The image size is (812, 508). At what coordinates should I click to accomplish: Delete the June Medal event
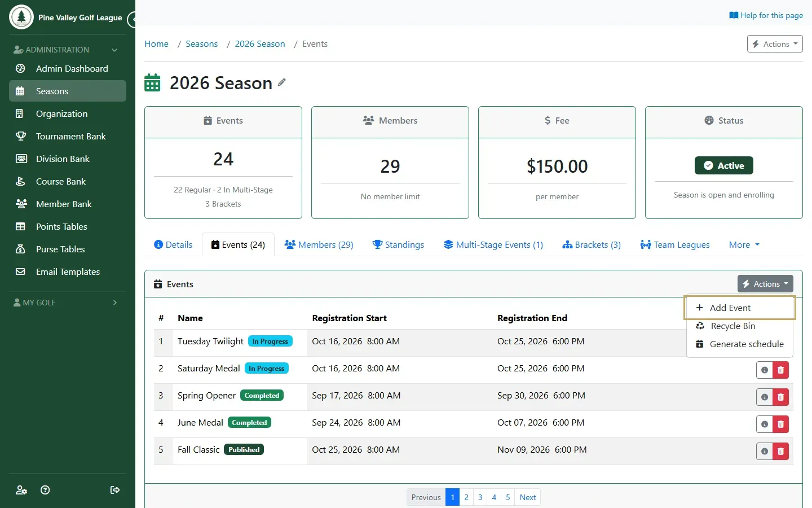[780, 424]
